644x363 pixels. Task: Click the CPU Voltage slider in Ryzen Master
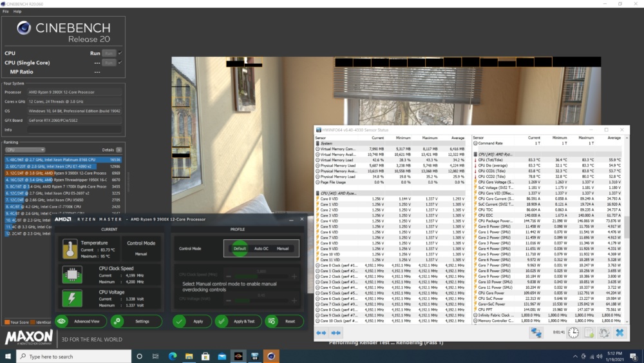click(261, 300)
